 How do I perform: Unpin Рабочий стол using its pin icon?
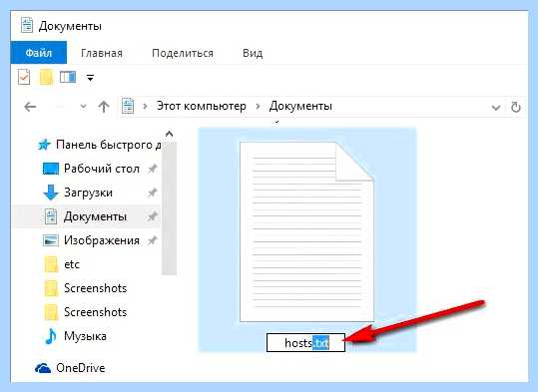153,169
